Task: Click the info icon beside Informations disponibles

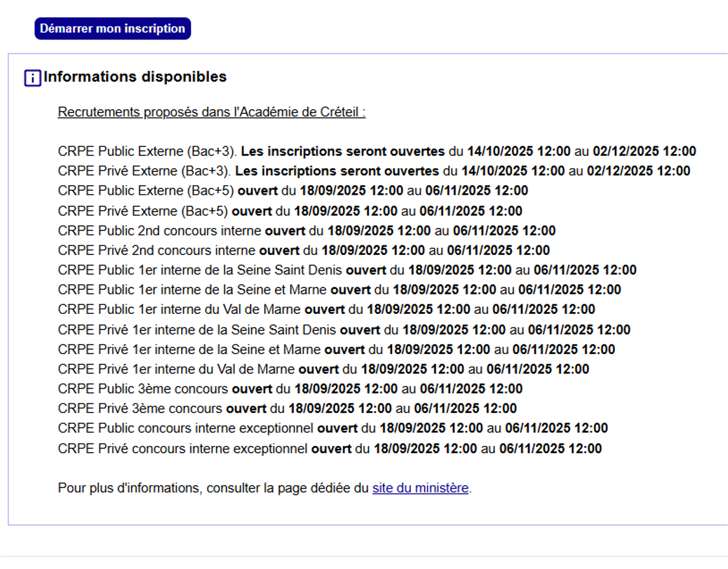Action: pos(32,78)
